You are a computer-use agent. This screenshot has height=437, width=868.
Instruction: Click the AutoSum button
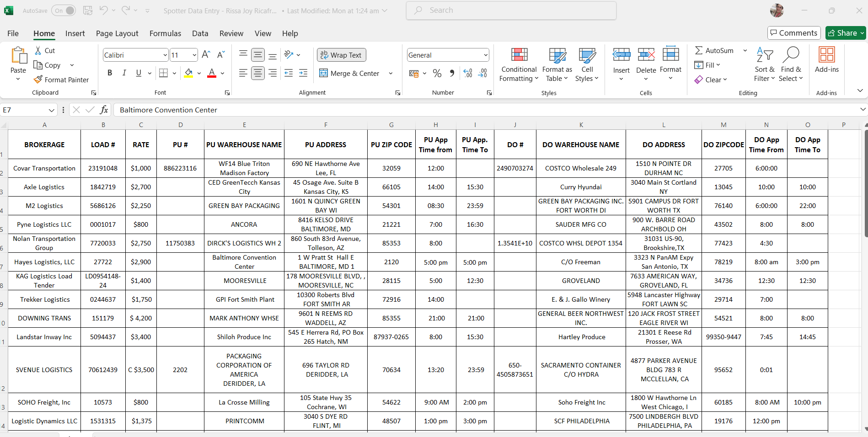(x=714, y=51)
